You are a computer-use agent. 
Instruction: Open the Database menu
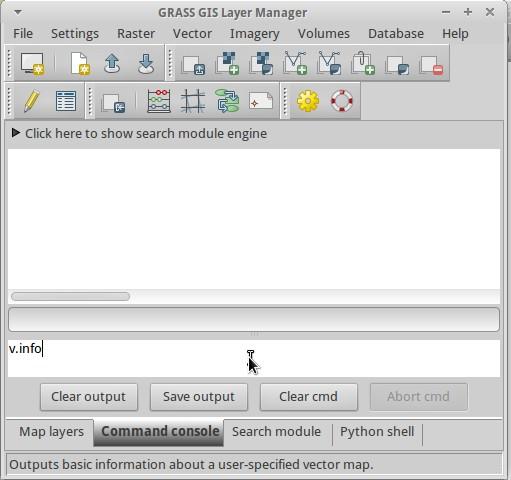click(x=396, y=34)
